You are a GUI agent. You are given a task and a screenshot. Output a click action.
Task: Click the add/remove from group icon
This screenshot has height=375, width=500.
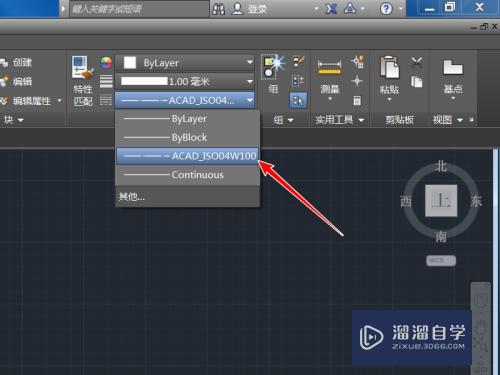tap(298, 81)
